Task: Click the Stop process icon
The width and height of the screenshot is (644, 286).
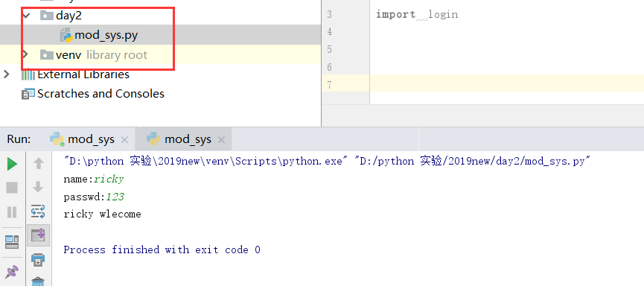Action: click(12, 188)
